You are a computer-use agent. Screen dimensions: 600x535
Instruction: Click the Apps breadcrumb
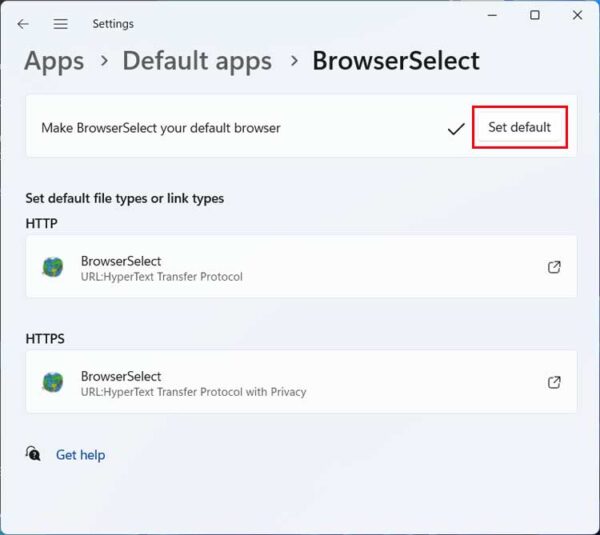(x=54, y=61)
